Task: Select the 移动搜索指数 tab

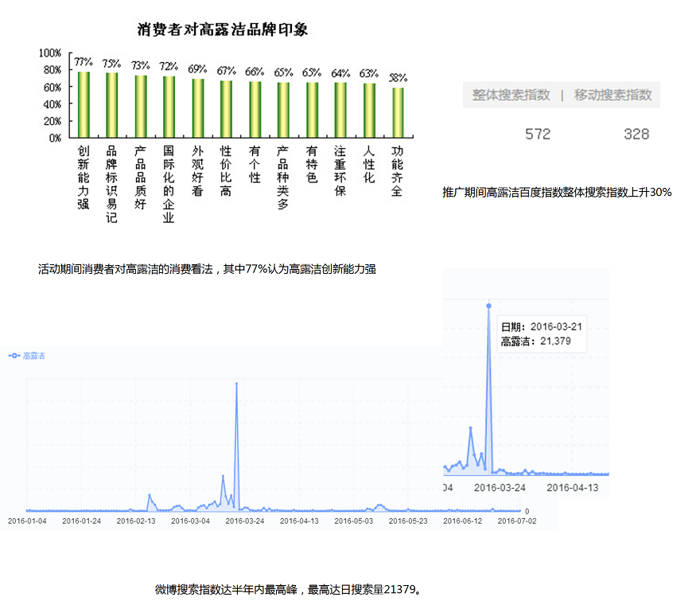Action: 613,95
